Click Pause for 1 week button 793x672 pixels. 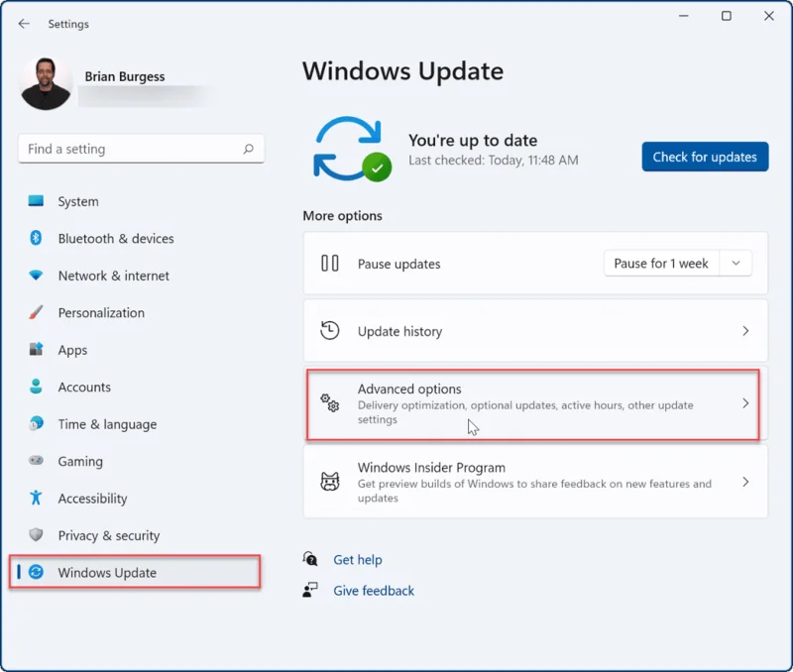[661, 263]
